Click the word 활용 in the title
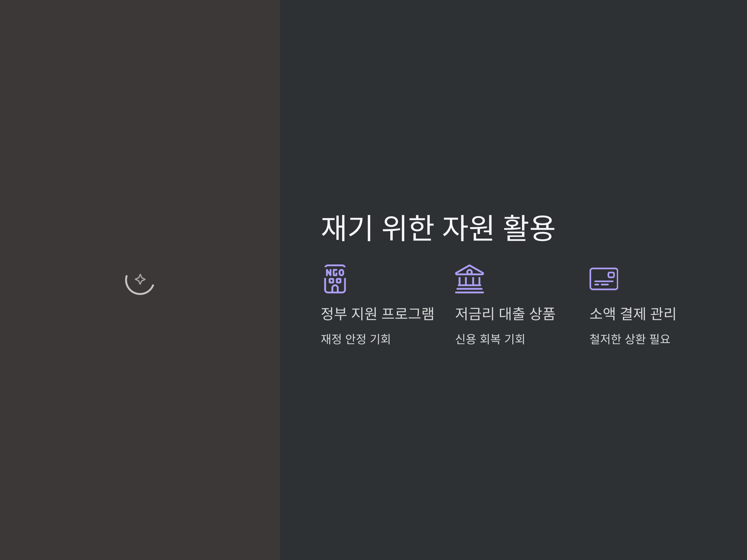Screen dimensions: 747x560 [529, 228]
